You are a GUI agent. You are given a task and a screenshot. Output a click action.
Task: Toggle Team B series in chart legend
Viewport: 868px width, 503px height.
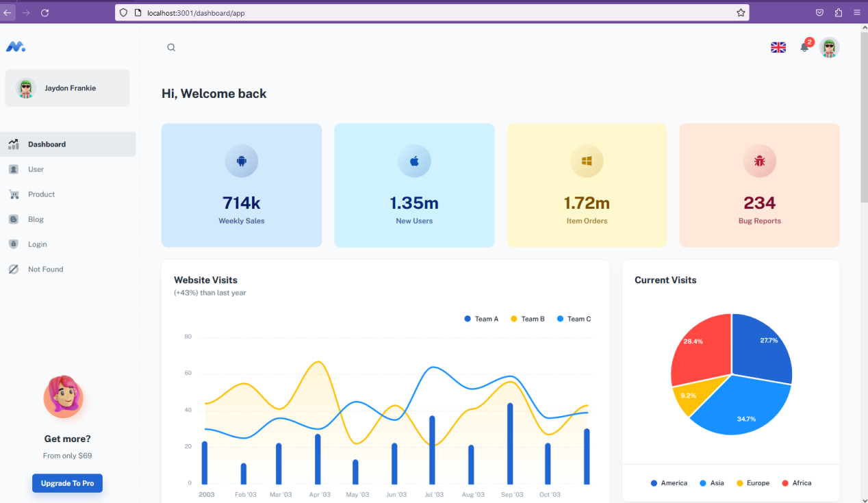click(x=528, y=319)
